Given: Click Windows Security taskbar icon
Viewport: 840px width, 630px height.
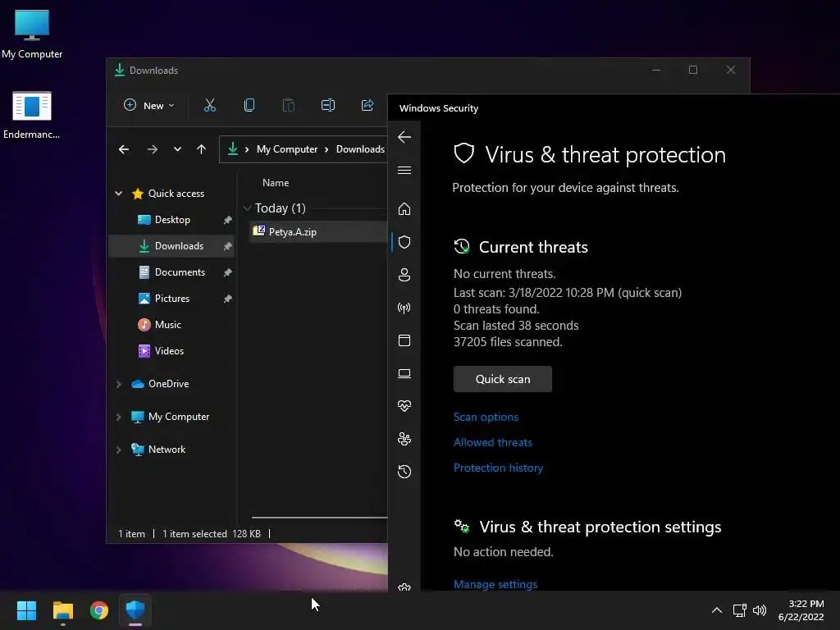Looking at the screenshot, I should [x=135, y=610].
